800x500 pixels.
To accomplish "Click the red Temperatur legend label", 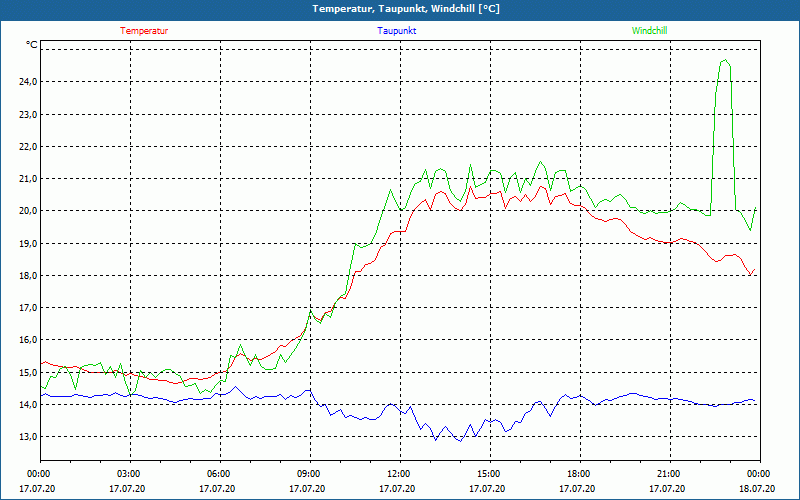I will click(144, 31).
